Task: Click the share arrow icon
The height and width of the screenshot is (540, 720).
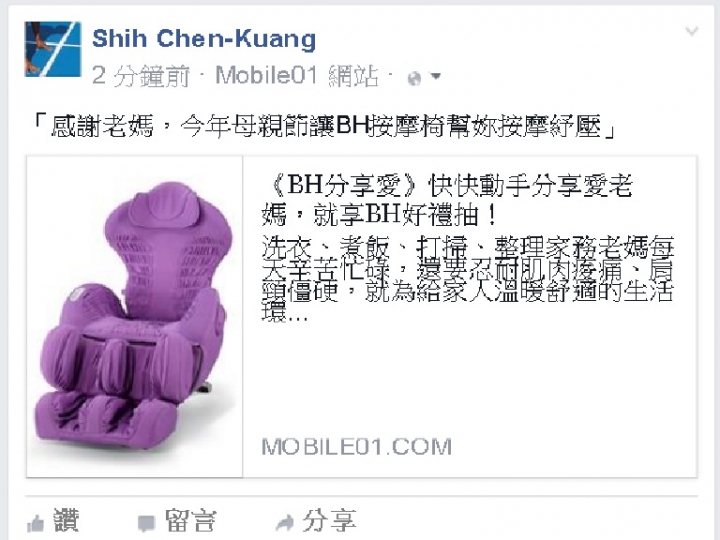Action: pyautogui.click(x=285, y=522)
